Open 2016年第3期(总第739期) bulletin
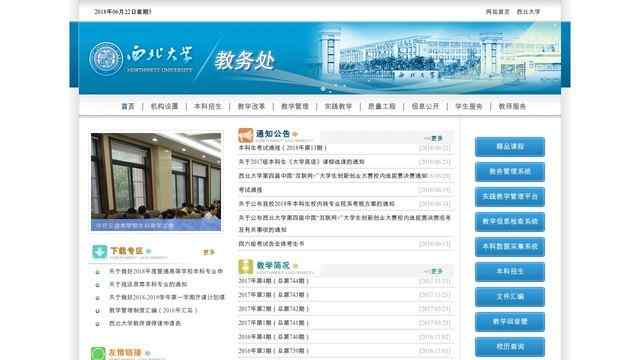 [273, 351]
